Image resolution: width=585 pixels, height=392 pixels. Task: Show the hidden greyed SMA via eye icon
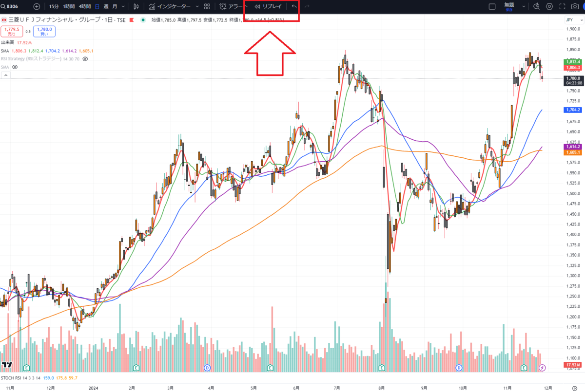tap(15, 67)
